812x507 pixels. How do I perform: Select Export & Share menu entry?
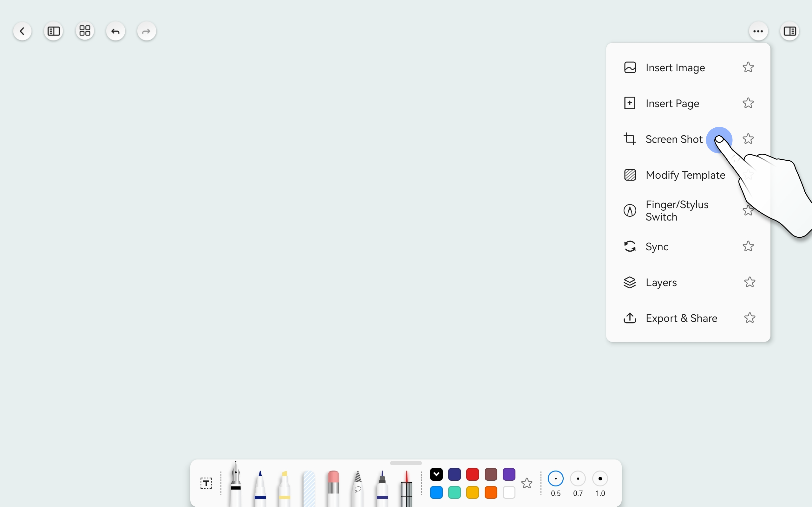(x=681, y=318)
